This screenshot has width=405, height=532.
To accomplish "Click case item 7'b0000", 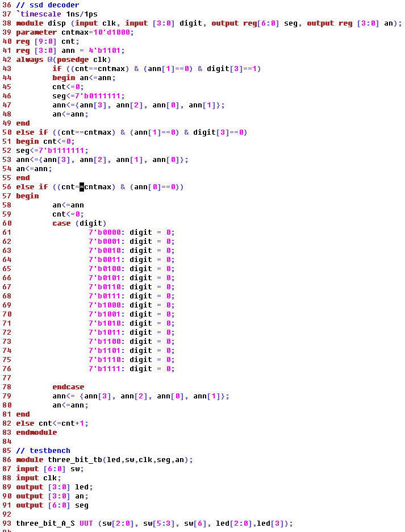I will (131, 232).
